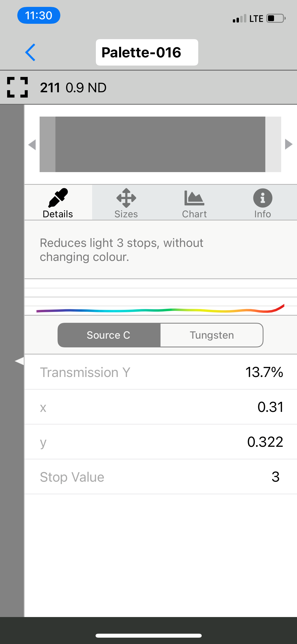Select the main grey 0.9 ND swatch

(160, 144)
